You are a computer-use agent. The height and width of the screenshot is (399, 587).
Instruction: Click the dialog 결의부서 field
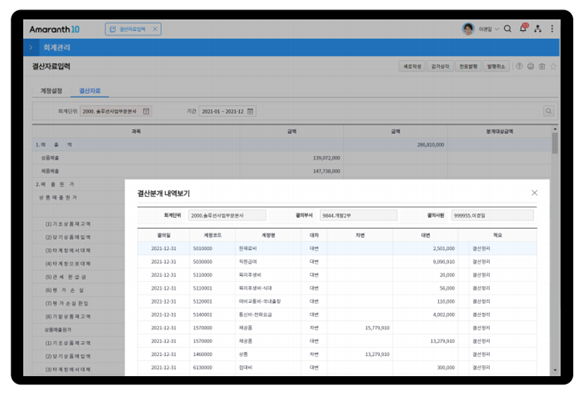359,215
